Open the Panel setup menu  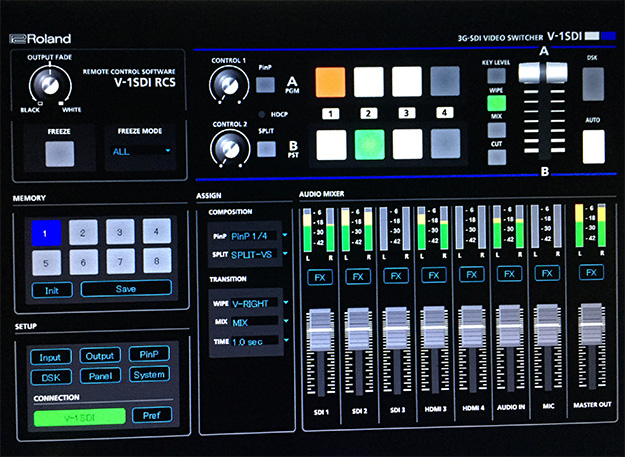(100, 376)
